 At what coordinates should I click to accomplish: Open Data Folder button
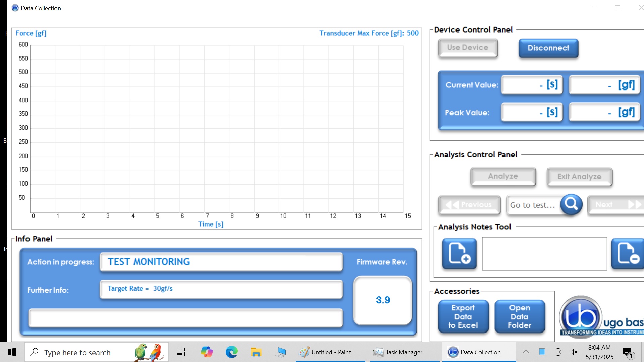520,316
